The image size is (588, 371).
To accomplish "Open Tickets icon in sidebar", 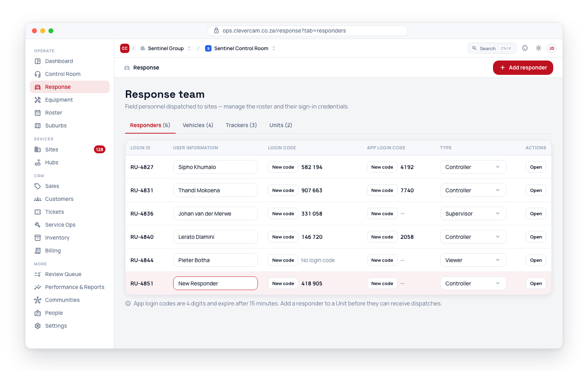I will (38, 212).
